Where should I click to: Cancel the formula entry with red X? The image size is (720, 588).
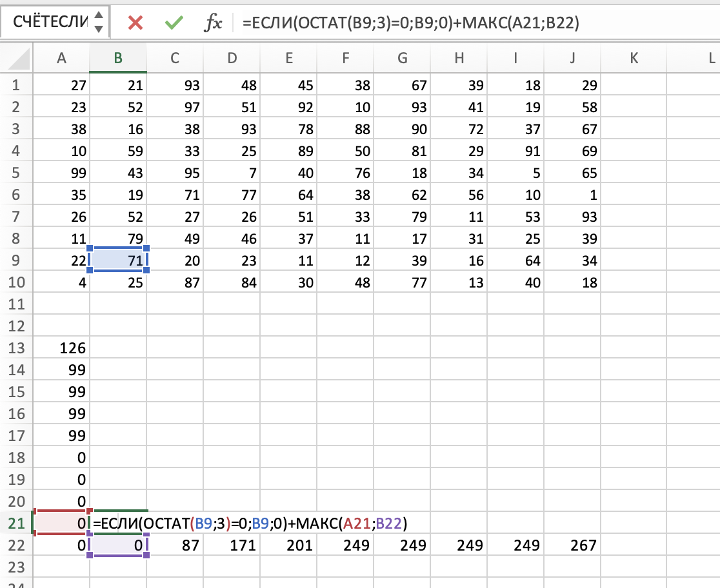point(135,23)
